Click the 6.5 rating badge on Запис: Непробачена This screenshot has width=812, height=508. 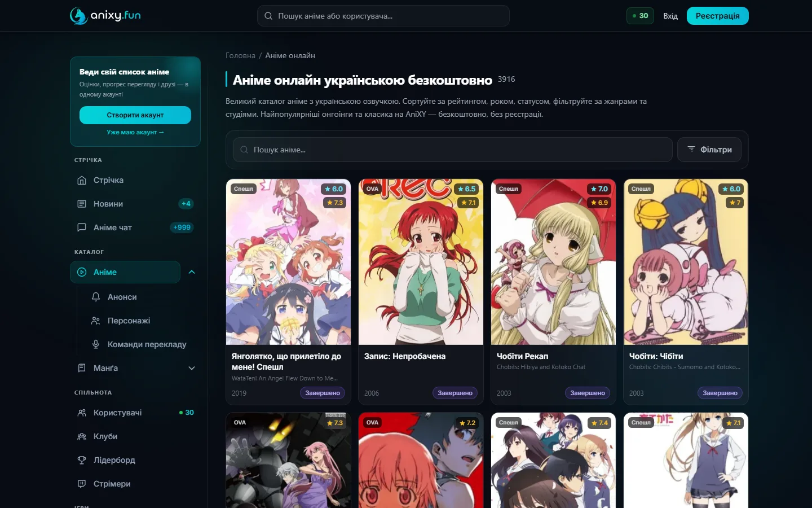pyautogui.click(x=466, y=189)
